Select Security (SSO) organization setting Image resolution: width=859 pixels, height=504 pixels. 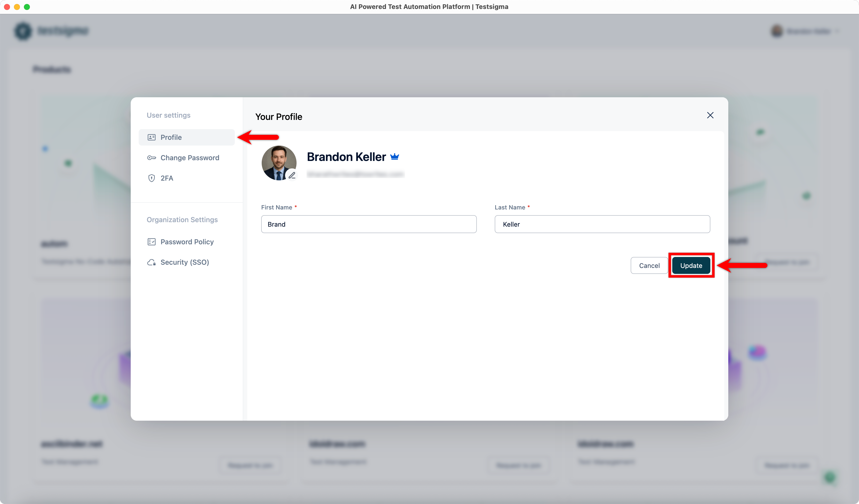[184, 262]
